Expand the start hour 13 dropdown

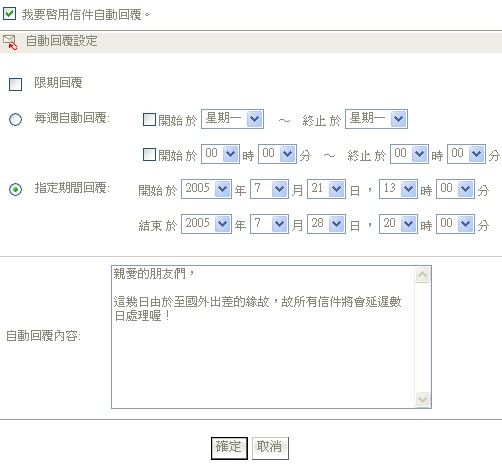398,189
